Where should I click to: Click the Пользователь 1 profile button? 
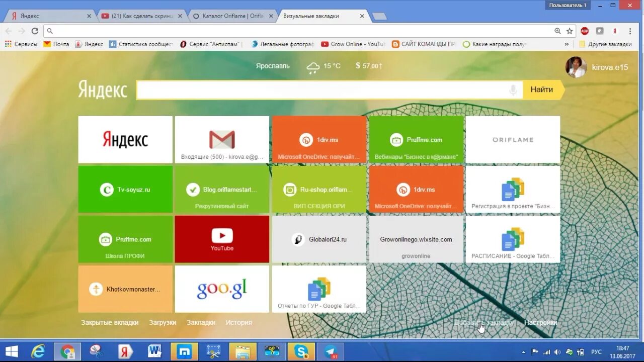568,5
